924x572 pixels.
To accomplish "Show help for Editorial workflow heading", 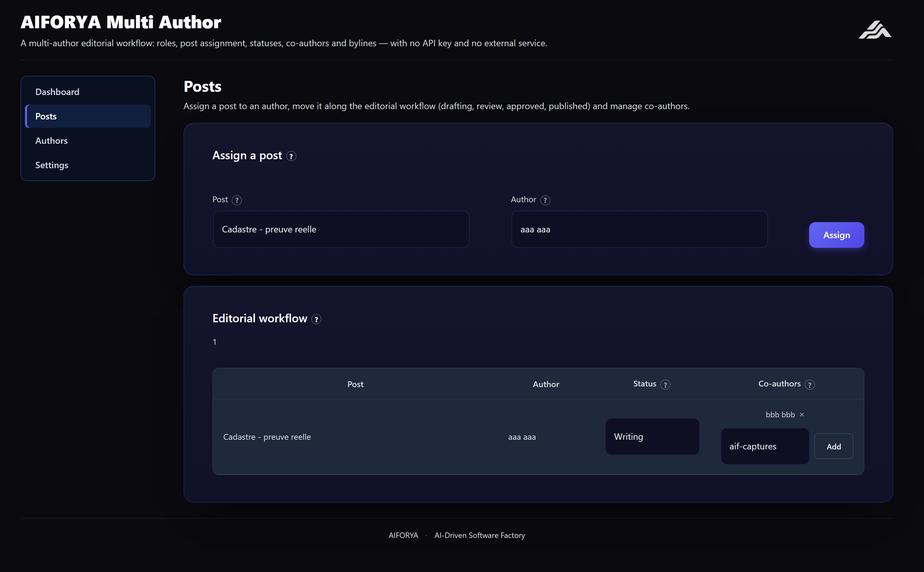I will click(316, 319).
